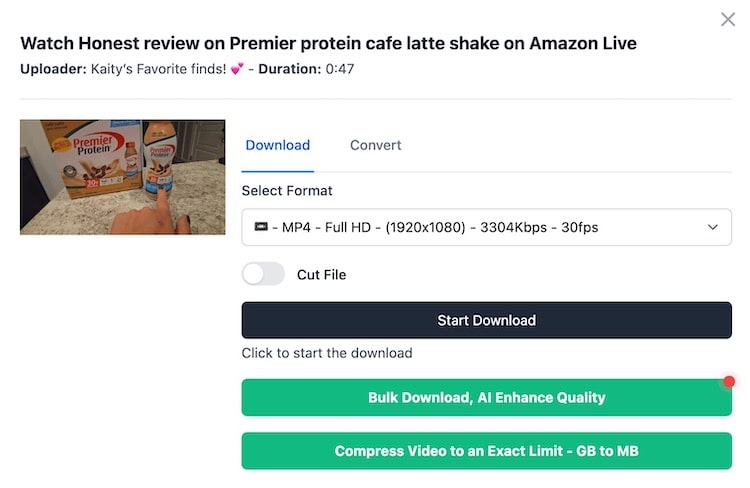Viewport: 750px width, 488px height.
Task: Click the pink hearts emoji beside uploader name
Action: click(237, 69)
